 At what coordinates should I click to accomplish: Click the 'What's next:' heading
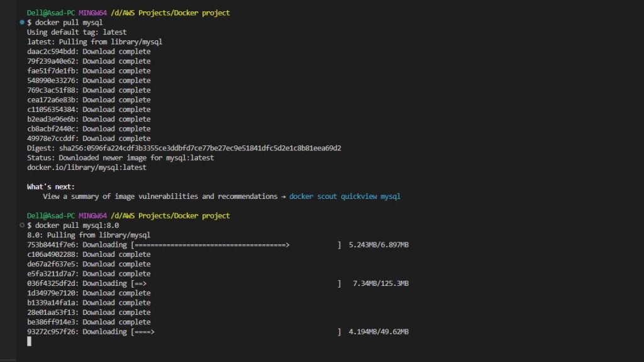click(51, 187)
